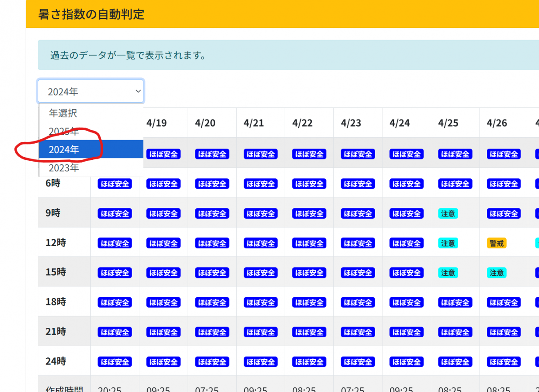Click the 注意 badge at 4/25 12時
539x392 pixels.
[x=448, y=243]
